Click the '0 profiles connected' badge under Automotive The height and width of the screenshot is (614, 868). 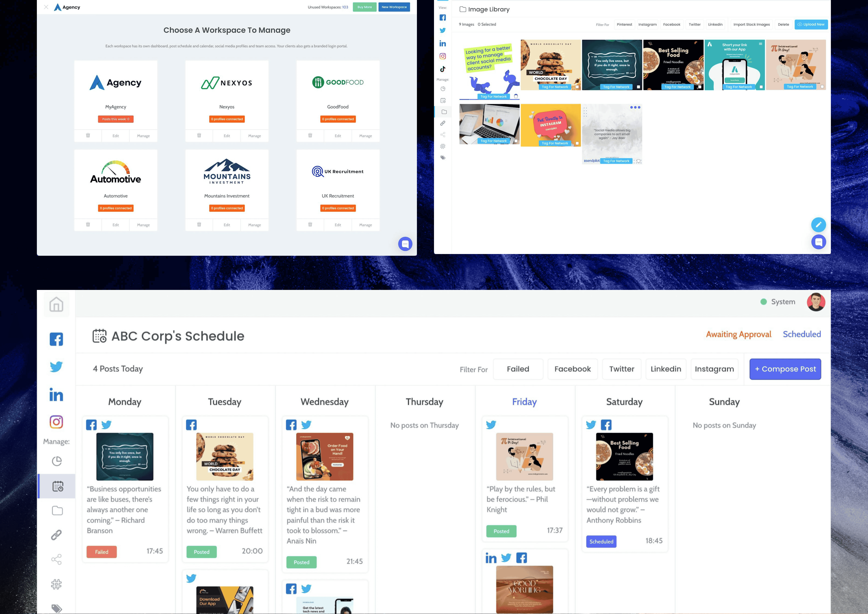pos(116,208)
